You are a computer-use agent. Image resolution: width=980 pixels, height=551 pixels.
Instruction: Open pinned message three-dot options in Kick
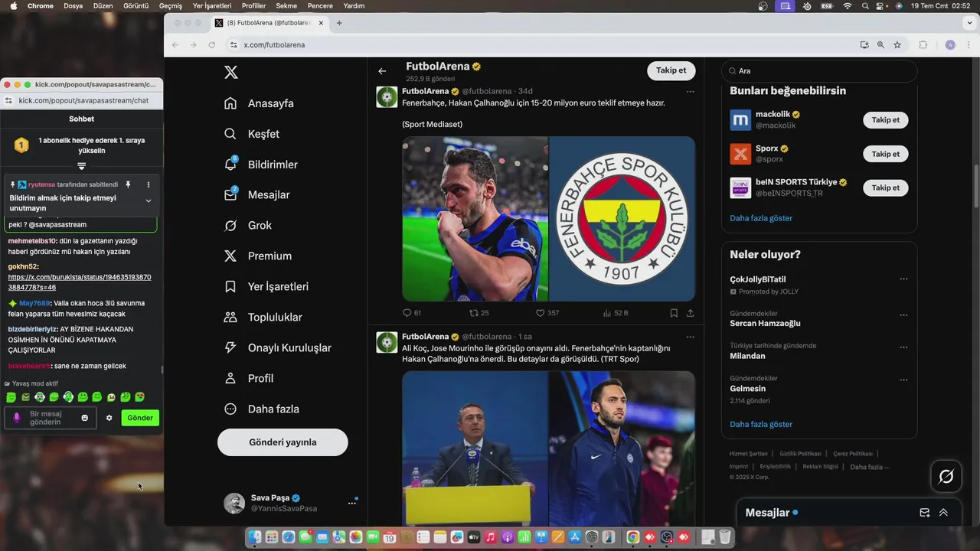(149, 184)
